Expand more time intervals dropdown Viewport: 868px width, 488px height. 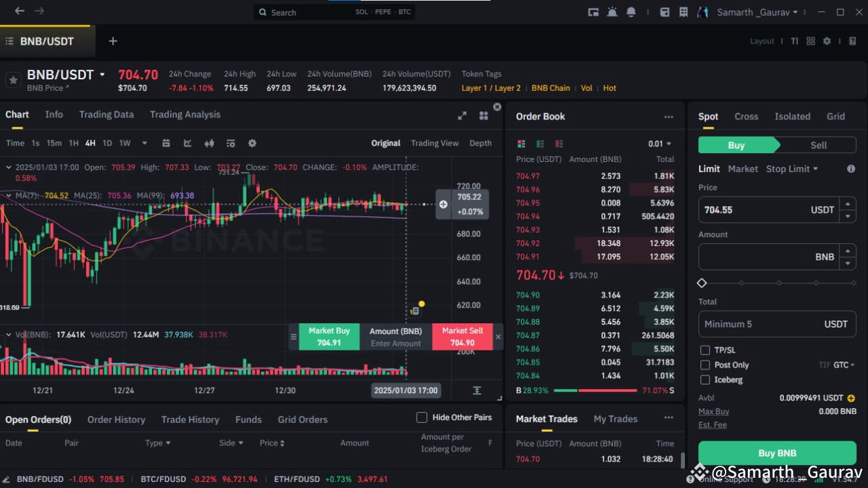click(x=144, y=143)
